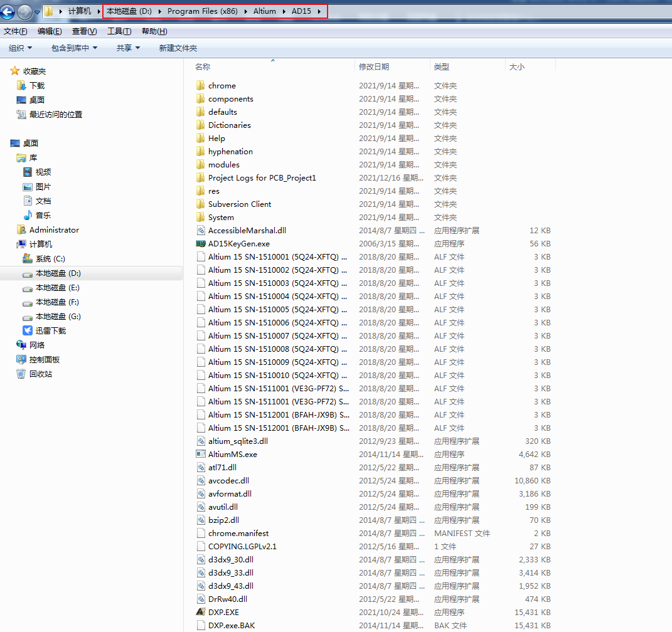Select the 计算机 icon in tree
This screenshot has height=632, width=672.
click(x=21, y=244)
